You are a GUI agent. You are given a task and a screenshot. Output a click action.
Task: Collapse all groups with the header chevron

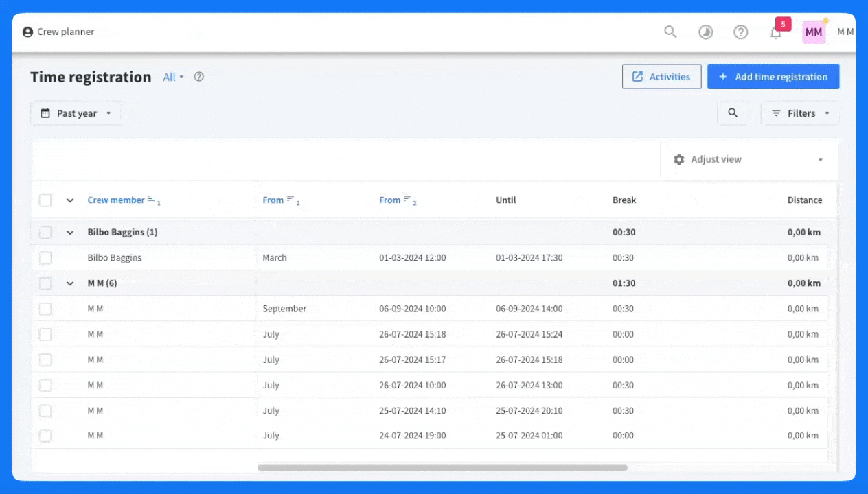tap(69, 200)
